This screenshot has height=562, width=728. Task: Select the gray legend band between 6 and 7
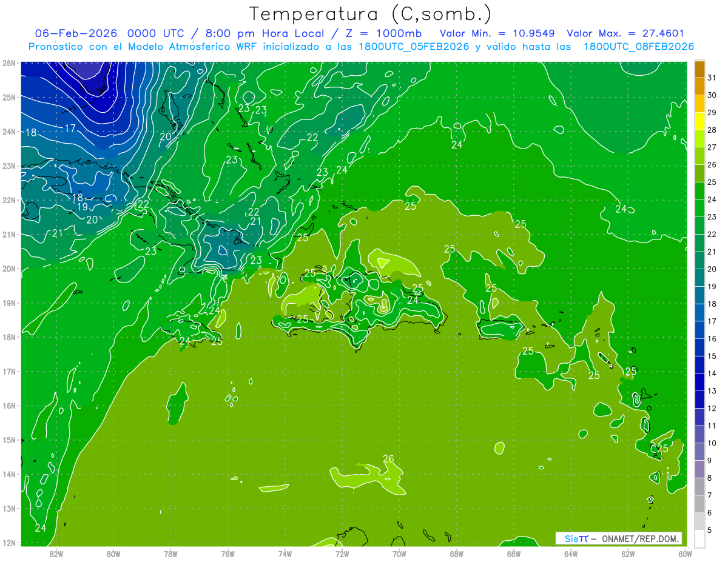click(699, 504)
